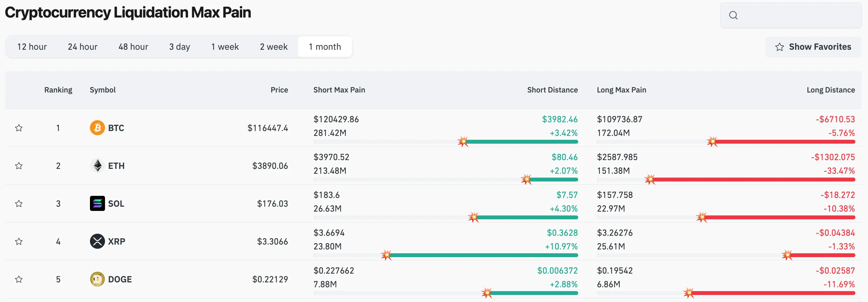Open the SOL symbol link
The height and width of the screenshot is (302, 868).
click(x=116, y=204)
